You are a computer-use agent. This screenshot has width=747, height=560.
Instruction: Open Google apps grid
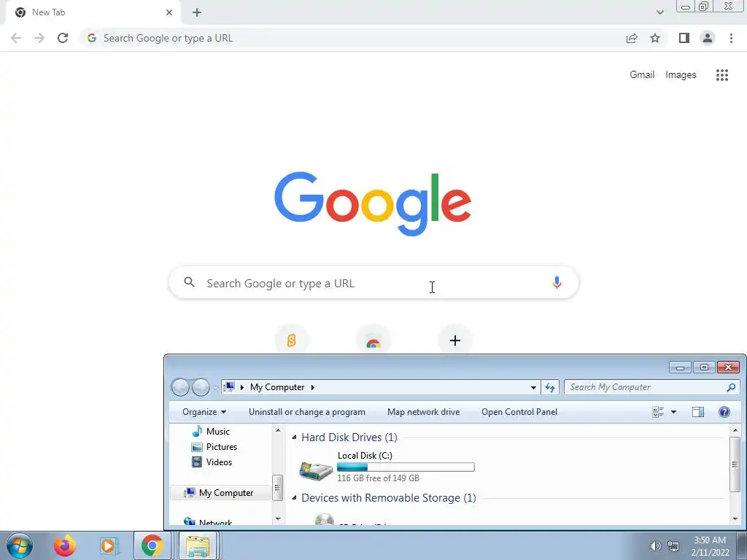[722, 75]
